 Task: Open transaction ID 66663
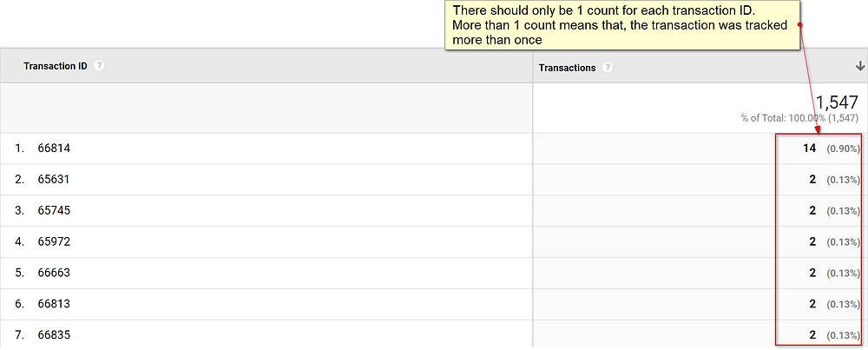54,273
